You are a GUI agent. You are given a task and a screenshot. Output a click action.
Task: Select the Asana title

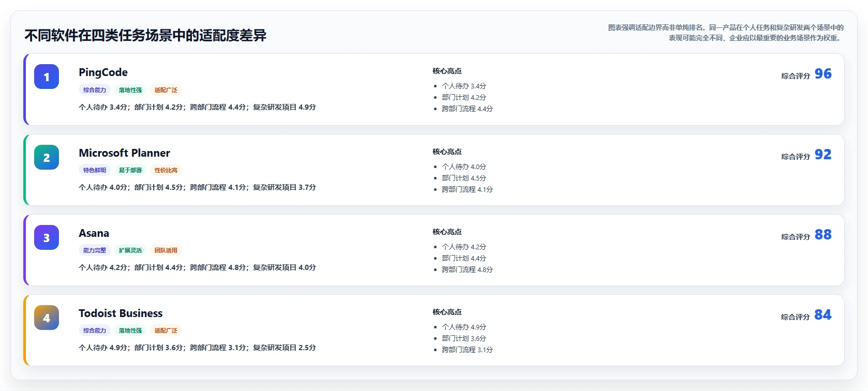(94, 233)
